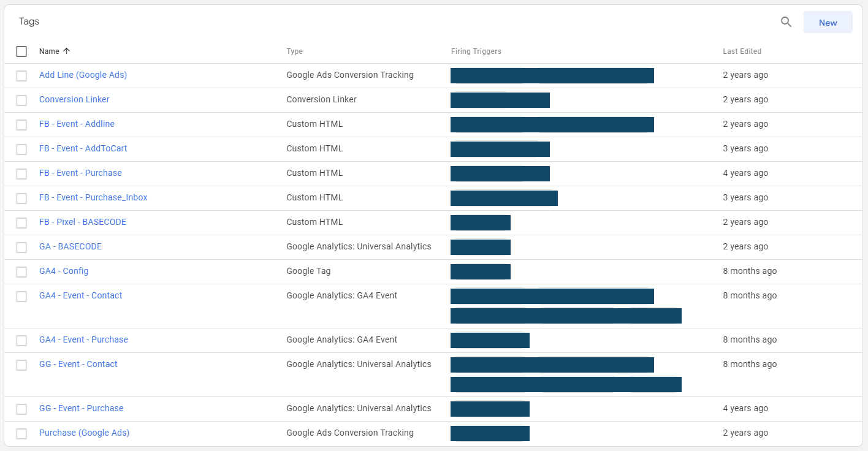This screenshot has height=451, width=868.
Task: Check the box for Conversion Linker
Action: [21, 100]
